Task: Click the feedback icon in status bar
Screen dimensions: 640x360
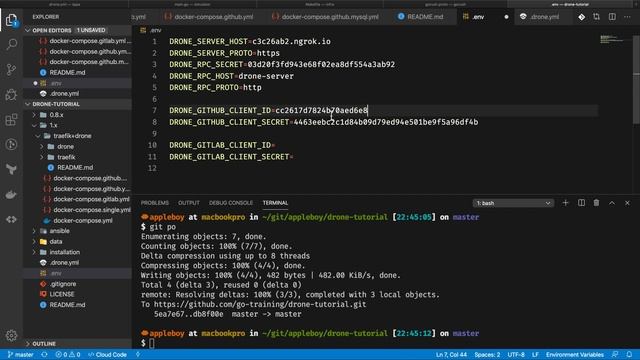Action: tap(615, 355)
